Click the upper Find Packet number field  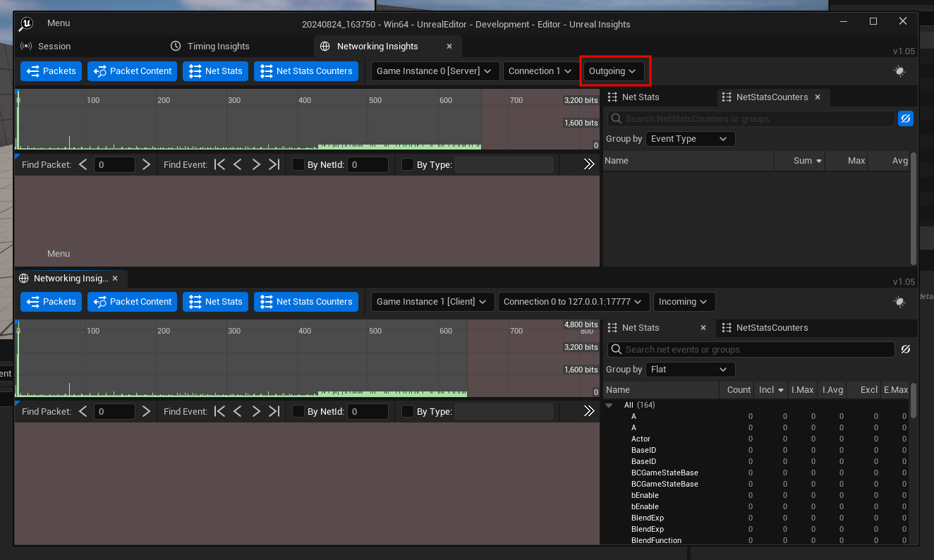114,165
